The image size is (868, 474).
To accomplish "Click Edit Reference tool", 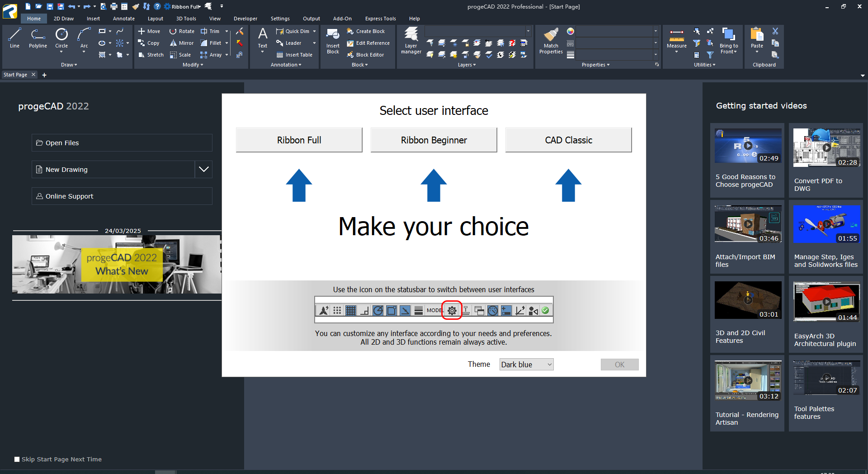I will coord(368,43).
